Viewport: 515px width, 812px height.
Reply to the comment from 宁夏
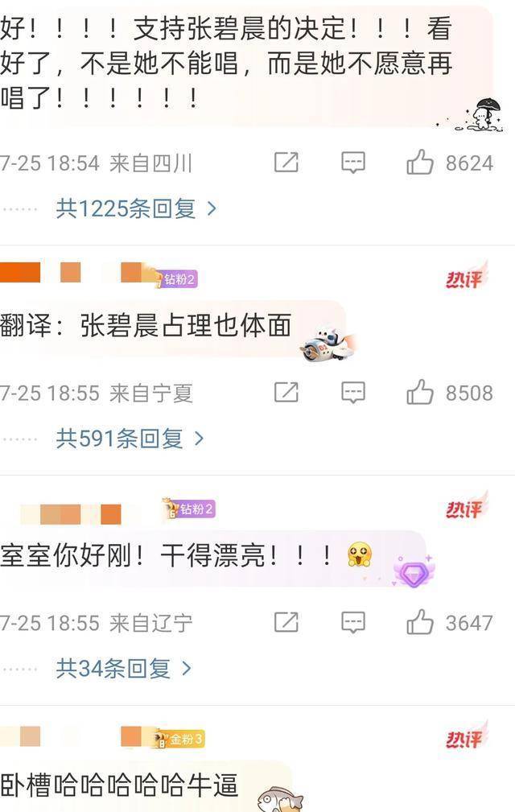tap(353, 393)
